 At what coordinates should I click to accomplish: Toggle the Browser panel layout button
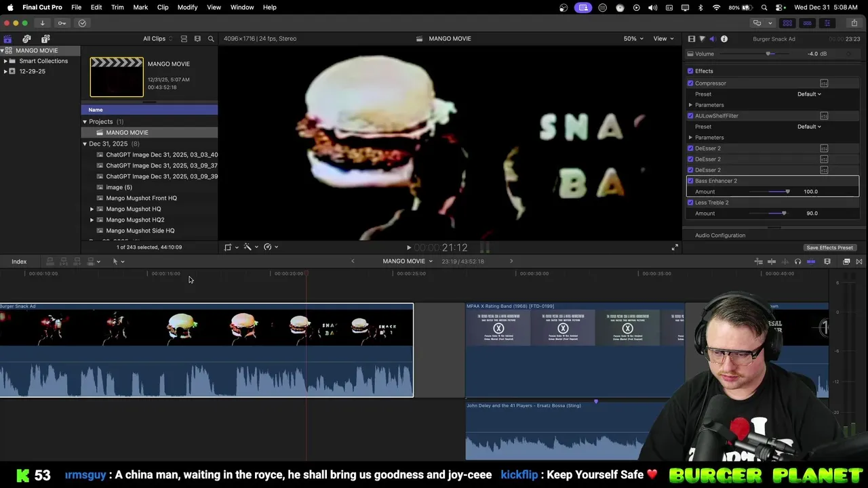[x=787, y=23]
